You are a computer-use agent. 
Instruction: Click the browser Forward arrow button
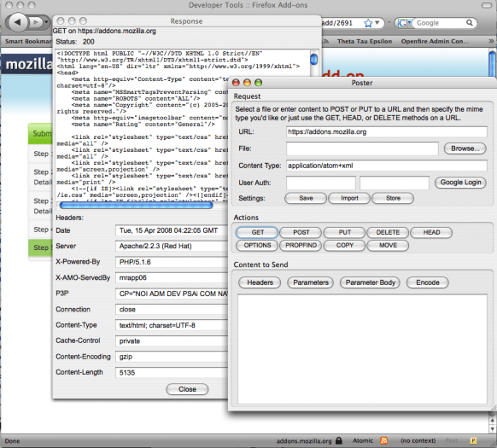pos(35,22)
